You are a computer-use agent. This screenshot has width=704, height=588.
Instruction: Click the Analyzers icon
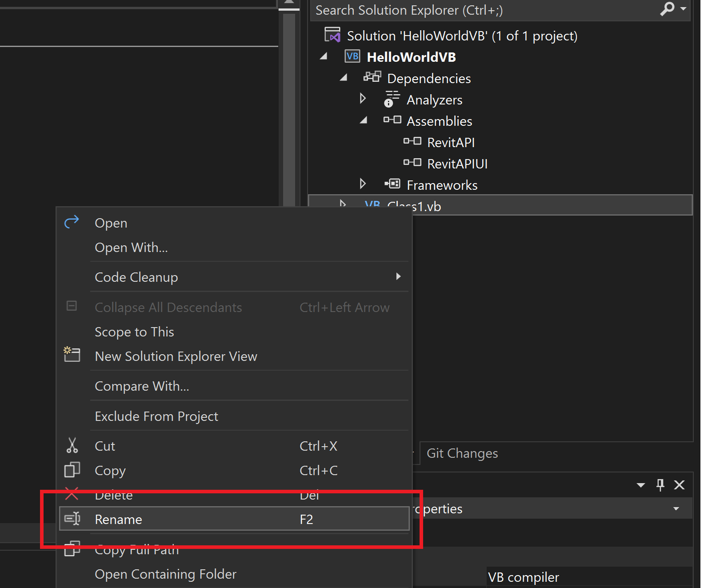tap(392, 99)
